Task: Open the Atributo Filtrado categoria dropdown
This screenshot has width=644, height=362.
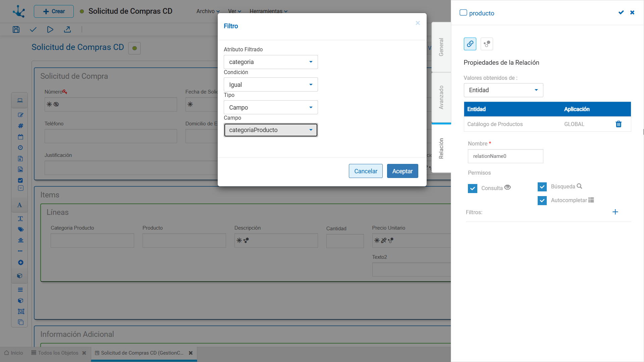Action: pyautogui.click(x=271, y=62)
